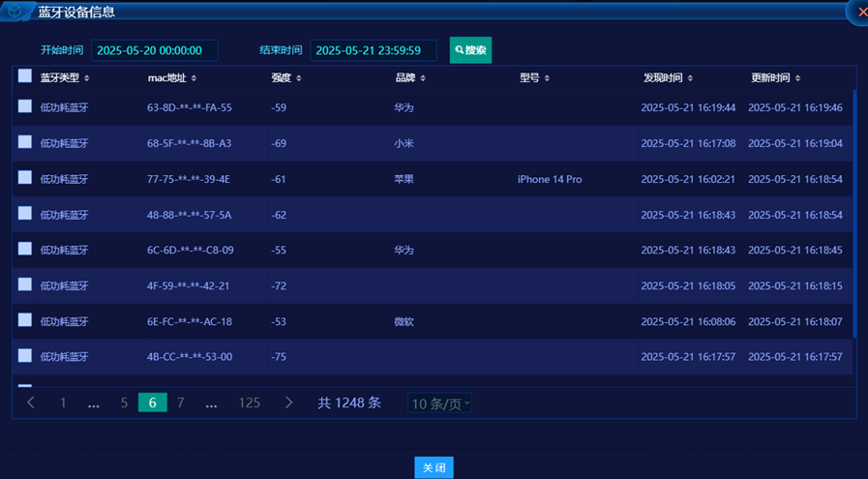Toggle the select-all header checkbox

coord(25,75)
